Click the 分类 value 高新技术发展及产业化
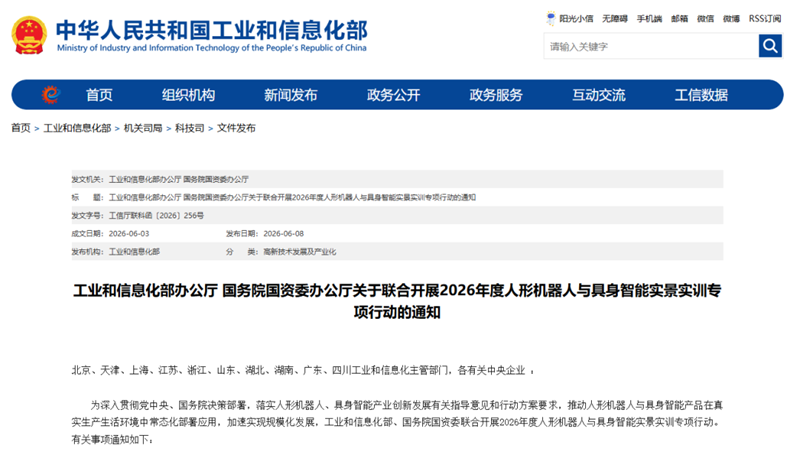 299,252
